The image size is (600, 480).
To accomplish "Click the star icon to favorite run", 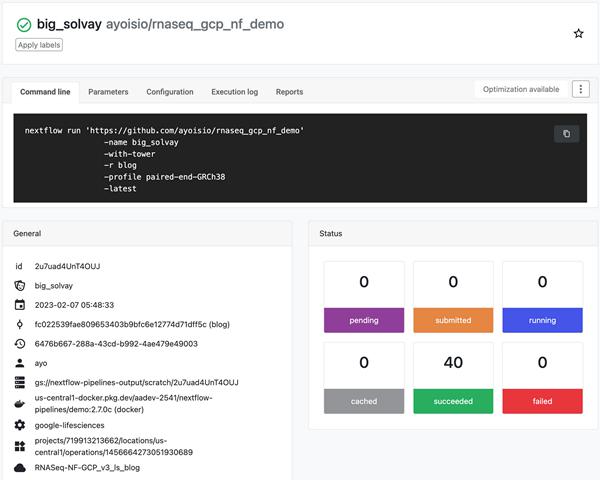I will tap(578, 33).
